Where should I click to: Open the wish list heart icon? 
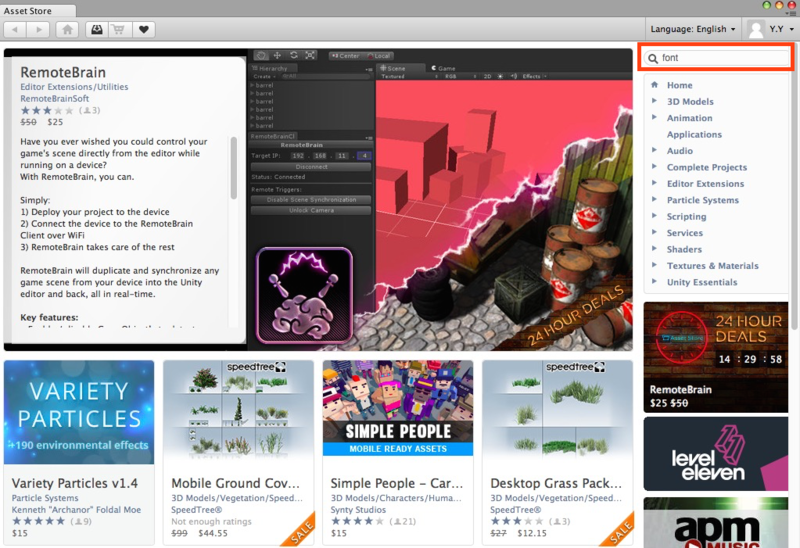pyautogui.click(x=143, y=30)
